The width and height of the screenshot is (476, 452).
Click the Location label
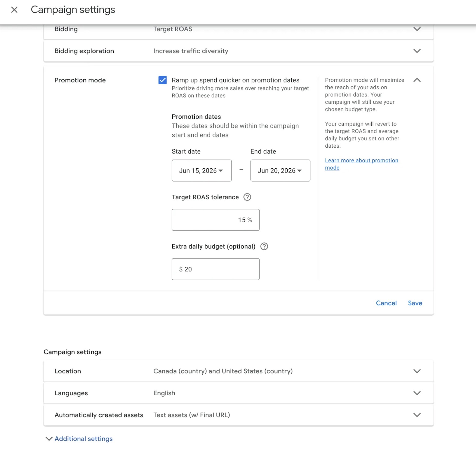click(x=68, y=371)
